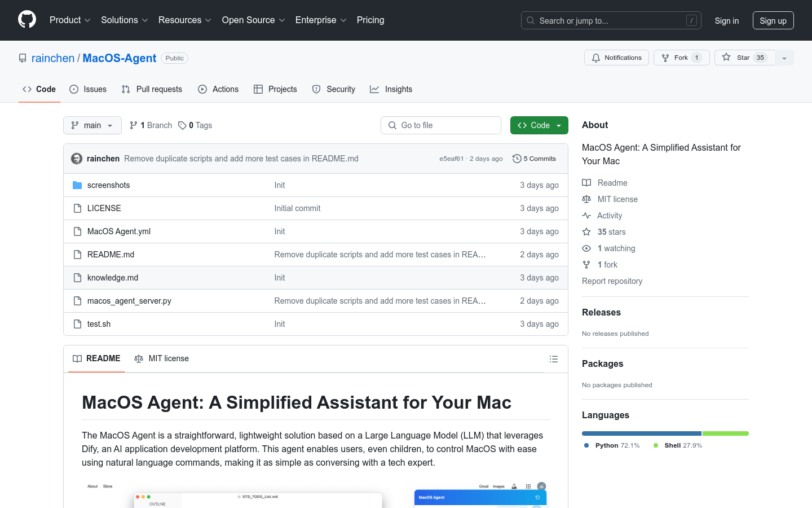Image resolution: width=812 pixels, height=508 pixels.
Task: Open the Actions tab
Action: point(218,89)
